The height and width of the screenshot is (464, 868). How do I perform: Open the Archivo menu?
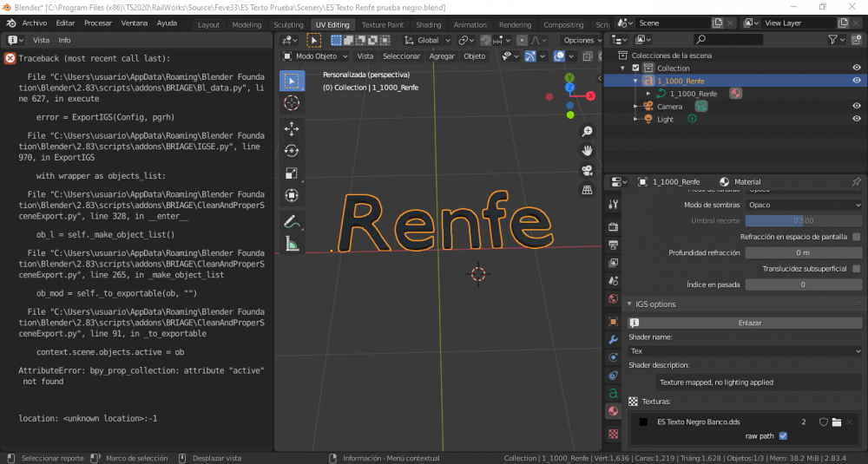point(35,23)
